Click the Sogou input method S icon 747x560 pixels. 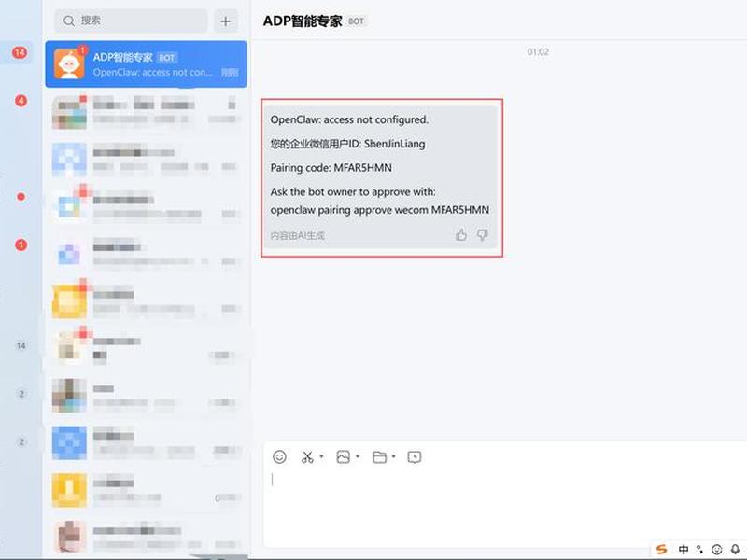pos(662,550)
